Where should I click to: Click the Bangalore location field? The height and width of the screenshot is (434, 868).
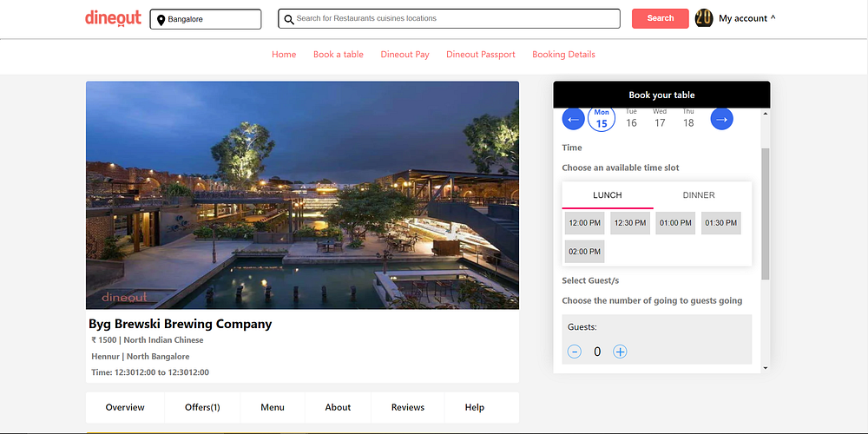(206, 19)
